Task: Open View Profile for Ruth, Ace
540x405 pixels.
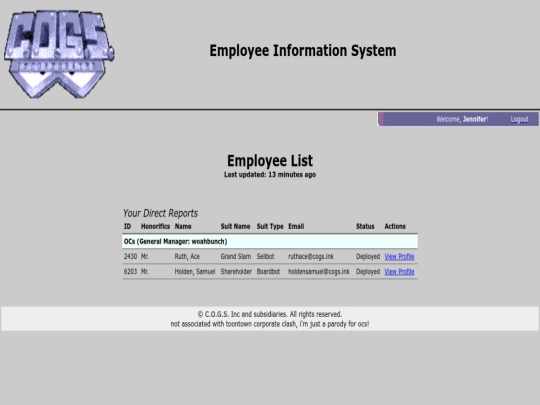Action: point(399,257)
